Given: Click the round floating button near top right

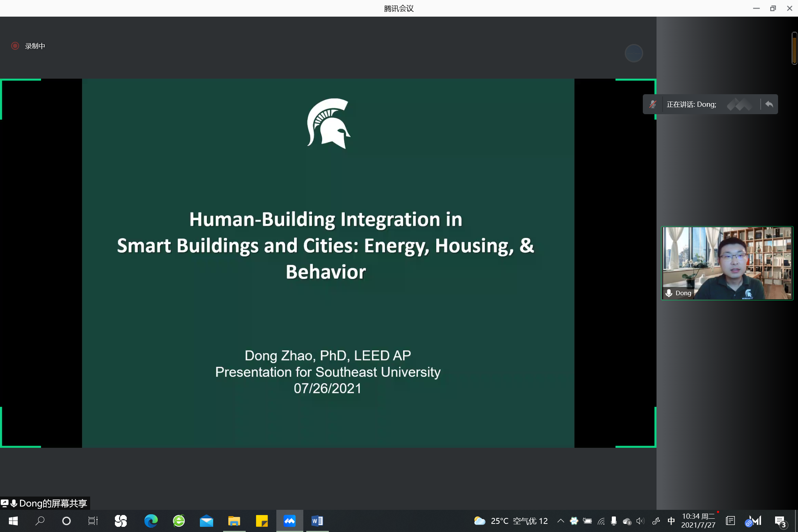Looking at the screenshot, I should pyautogui.click(x=634, y=54).
